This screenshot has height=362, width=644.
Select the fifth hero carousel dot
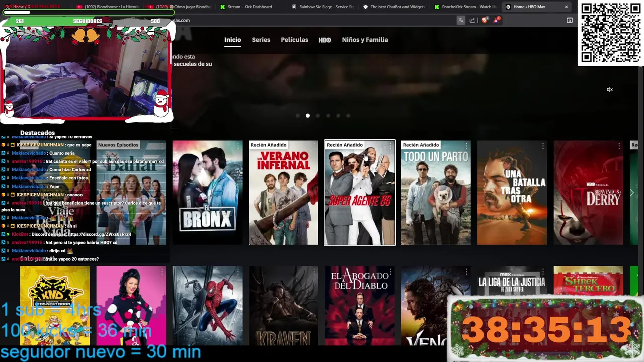coord(338,116)
